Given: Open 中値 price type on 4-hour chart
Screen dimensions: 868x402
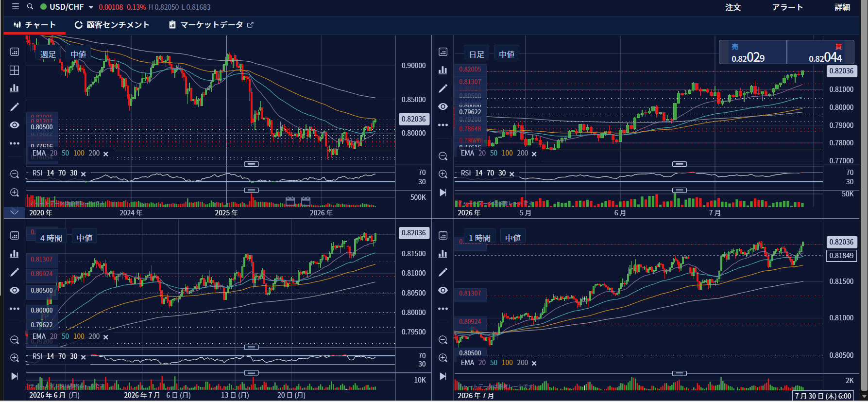Looking at the screenshot, I should pos(85,238).
